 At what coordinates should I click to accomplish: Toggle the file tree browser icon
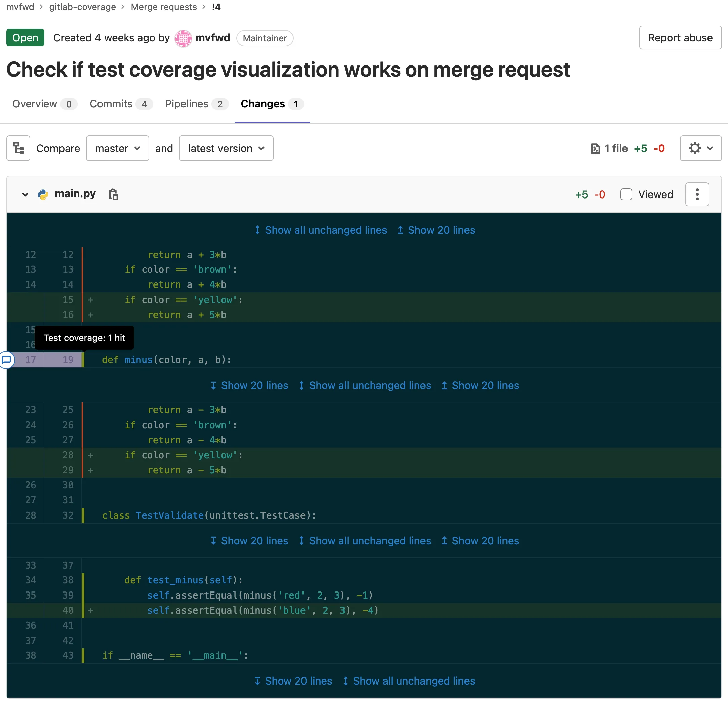[x=18, y=148]
